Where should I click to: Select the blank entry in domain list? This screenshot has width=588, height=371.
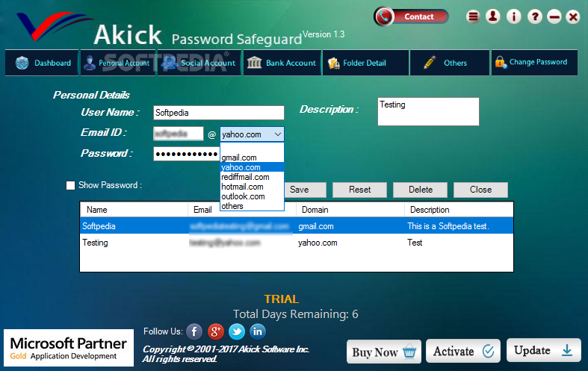(x=252, y=148)
